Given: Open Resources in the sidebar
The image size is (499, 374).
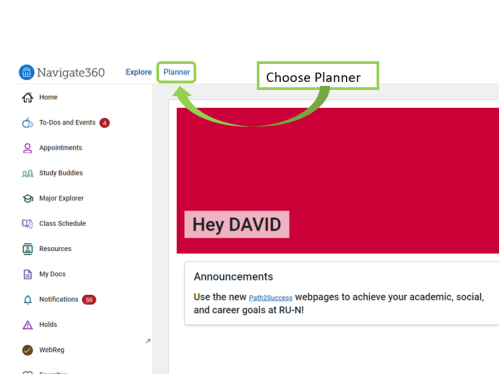Looking at the screenshot, I should point(55,249).
